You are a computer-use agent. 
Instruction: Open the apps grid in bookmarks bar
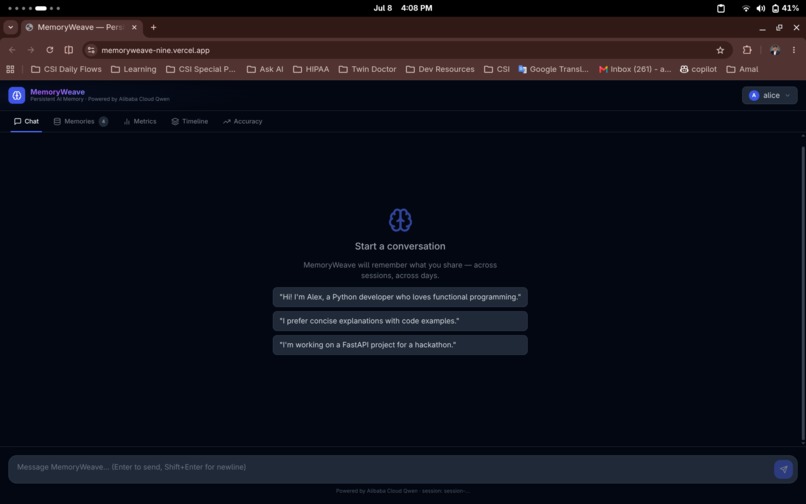(10, 69)
